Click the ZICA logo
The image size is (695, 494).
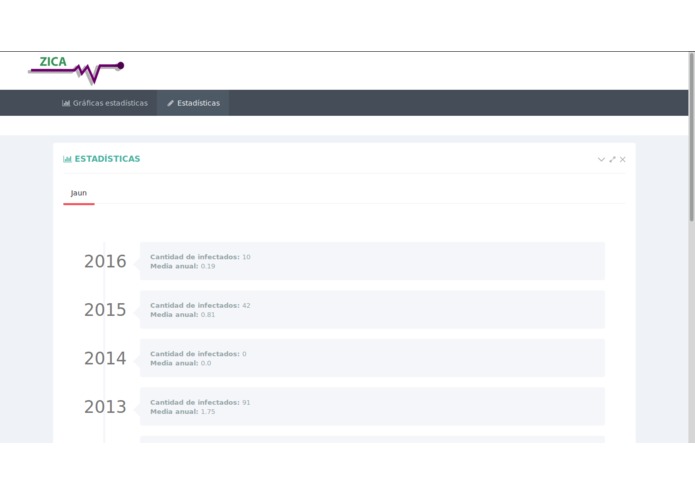(76, 69)
